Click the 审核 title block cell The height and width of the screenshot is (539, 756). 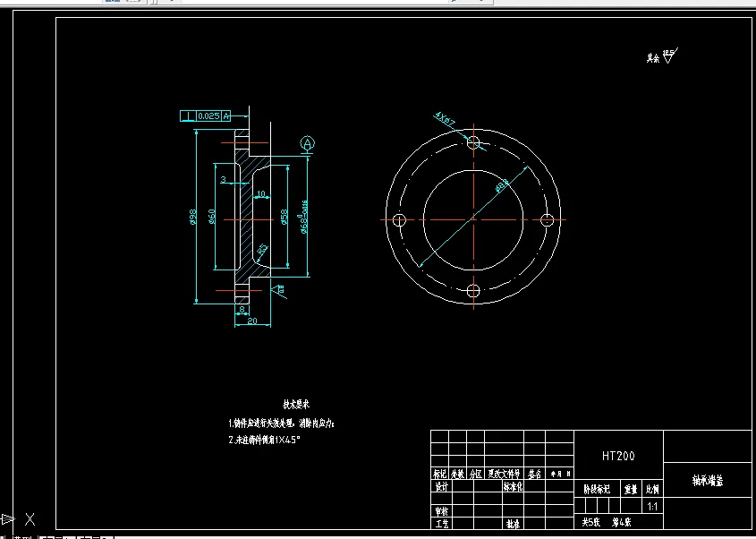(441, 511)
